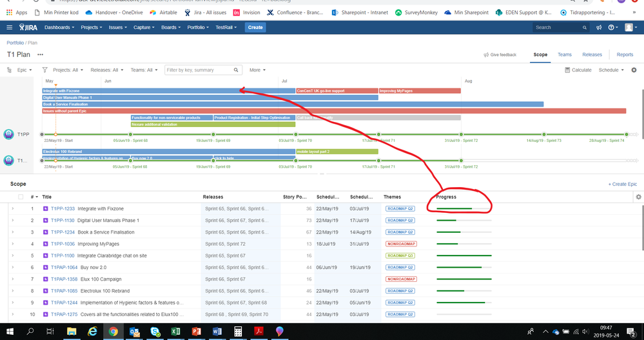
Task: Click NONROADMAP label for Improving MyPages
Action: tap(401, 245)
